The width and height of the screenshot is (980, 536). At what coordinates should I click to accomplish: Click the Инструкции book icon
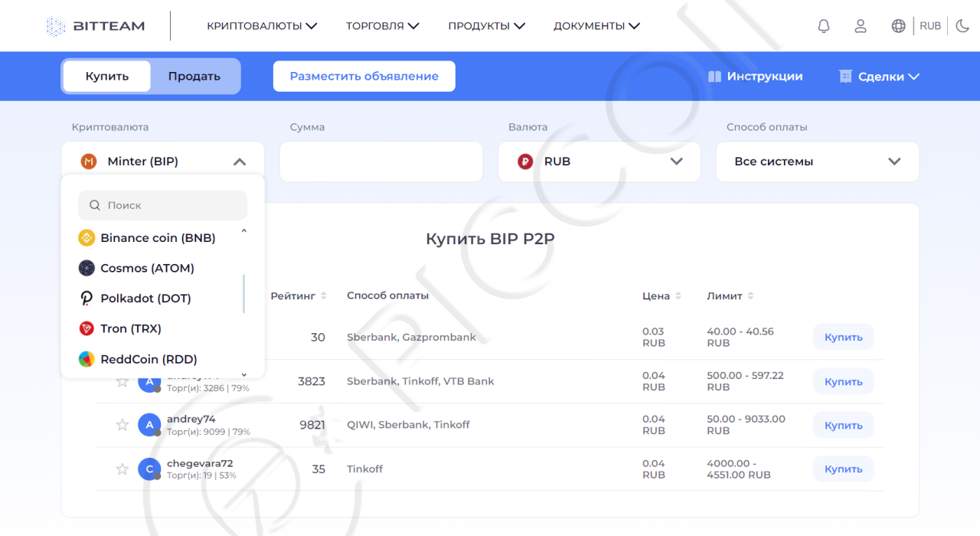click(715, 77)
